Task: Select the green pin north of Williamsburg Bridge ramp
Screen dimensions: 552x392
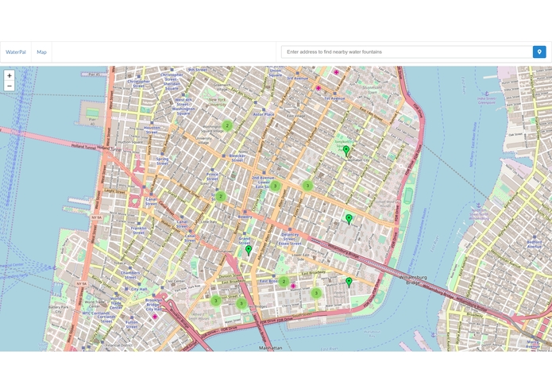Action: (349, 219)
